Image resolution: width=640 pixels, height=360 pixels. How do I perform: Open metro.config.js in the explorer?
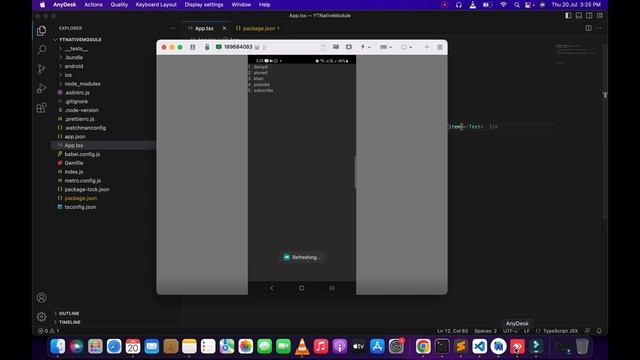(x=83, y=180)
